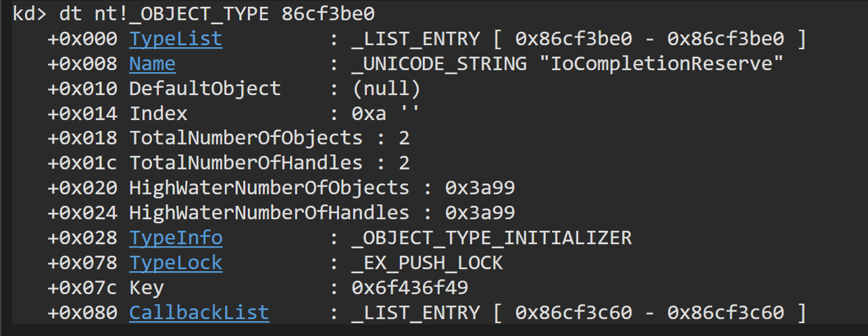Click the _EX_PUSH_LOCK type text
The image size is (868, 336).
click(x=428, y=263)
